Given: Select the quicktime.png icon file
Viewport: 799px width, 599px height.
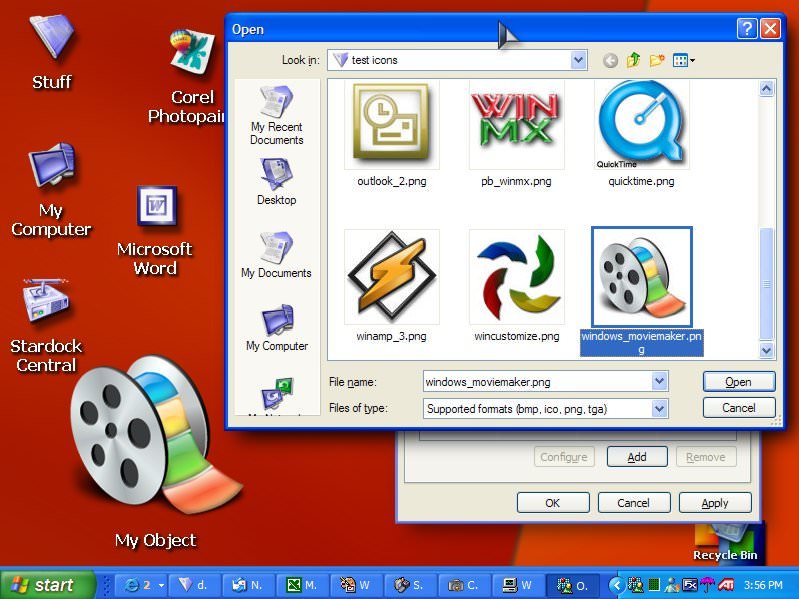Looking at the screenshot, I should 642,124.
